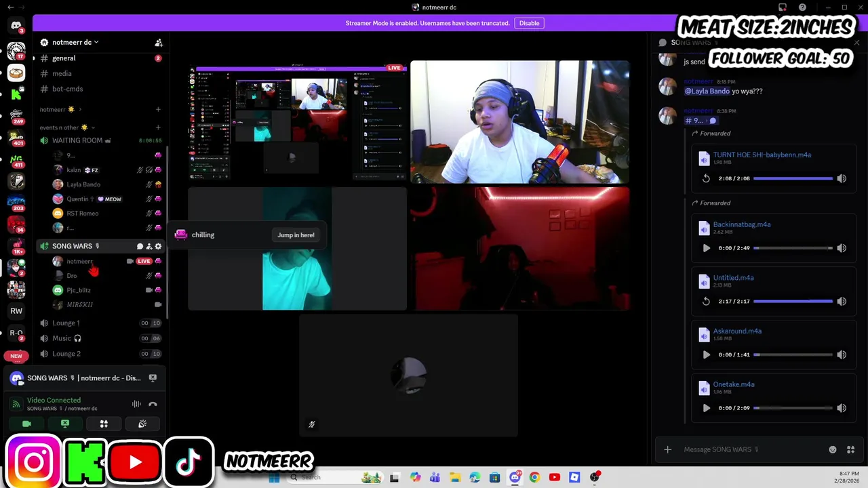Open the R-O server icon

pos(16,333)
